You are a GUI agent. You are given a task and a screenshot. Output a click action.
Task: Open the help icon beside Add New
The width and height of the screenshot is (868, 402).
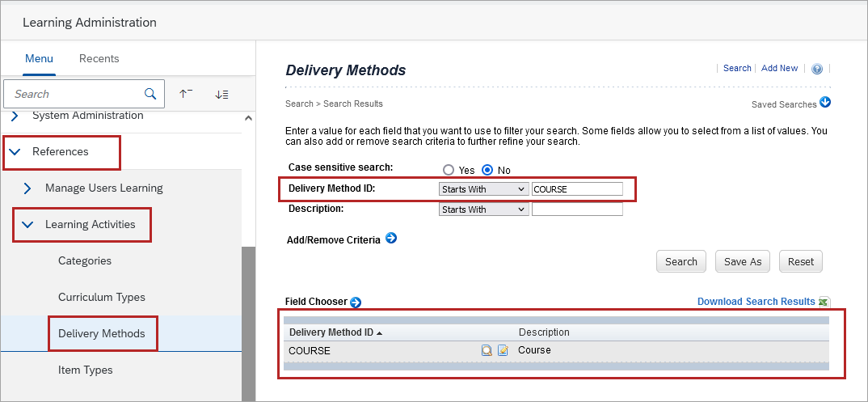(x=817, y=69)
